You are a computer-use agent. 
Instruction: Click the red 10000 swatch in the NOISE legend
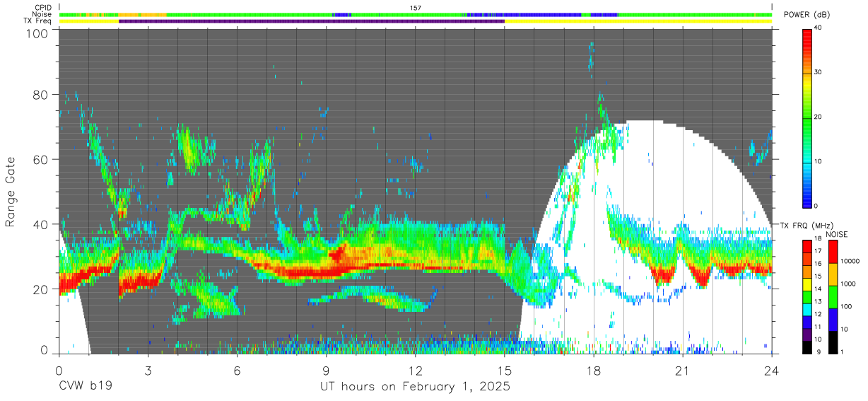[x=832, y=252]
